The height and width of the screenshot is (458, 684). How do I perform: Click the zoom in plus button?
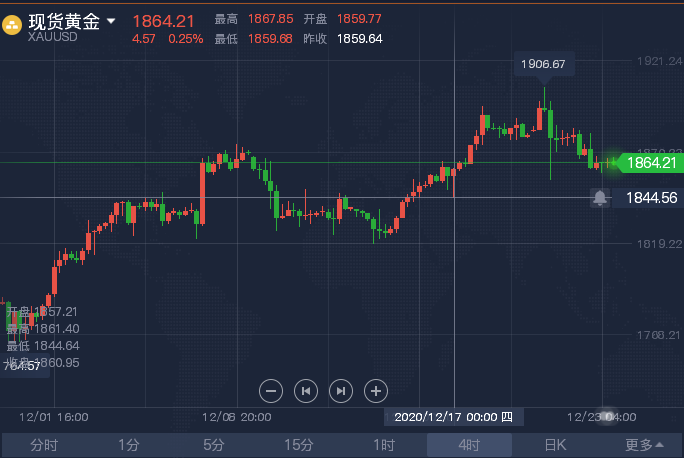(x=376, y=391)
